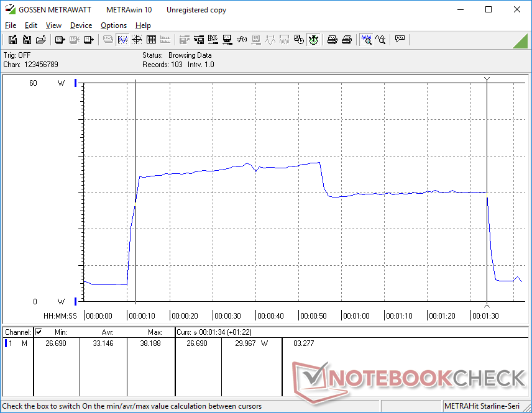Open the Help menu
Viewport: 532px width, 413px height.
point(143,25)
